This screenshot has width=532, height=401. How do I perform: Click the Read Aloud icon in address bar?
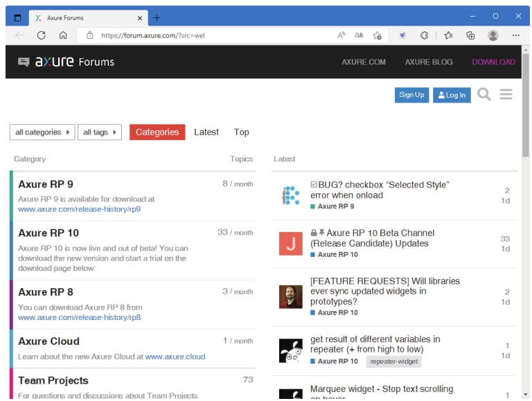(x=342, y=35)
